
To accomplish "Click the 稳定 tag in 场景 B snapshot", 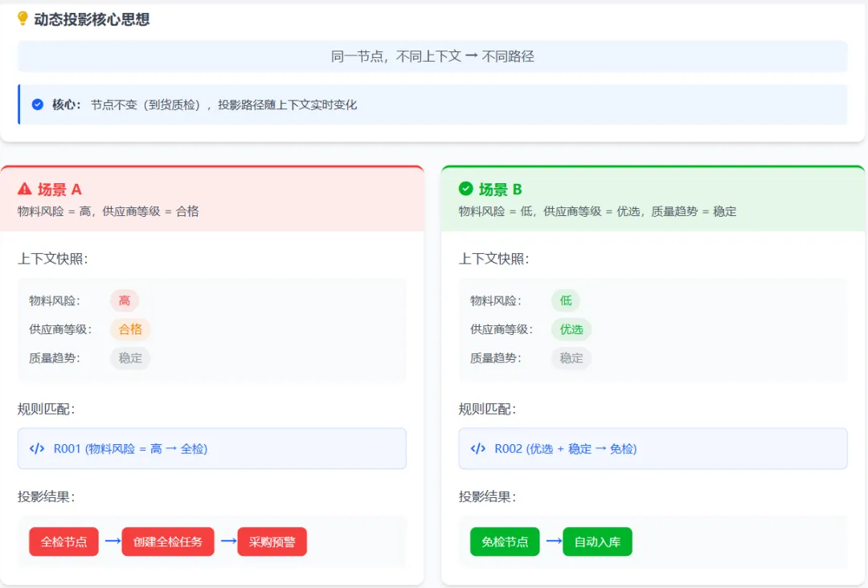I will point(572,358).
